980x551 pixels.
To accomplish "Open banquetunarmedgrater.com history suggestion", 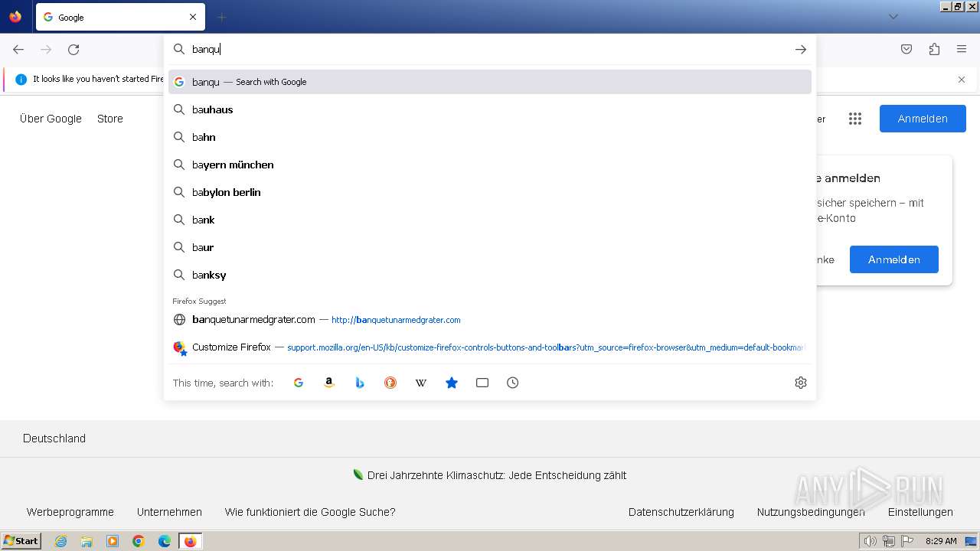I will (490, 320).
